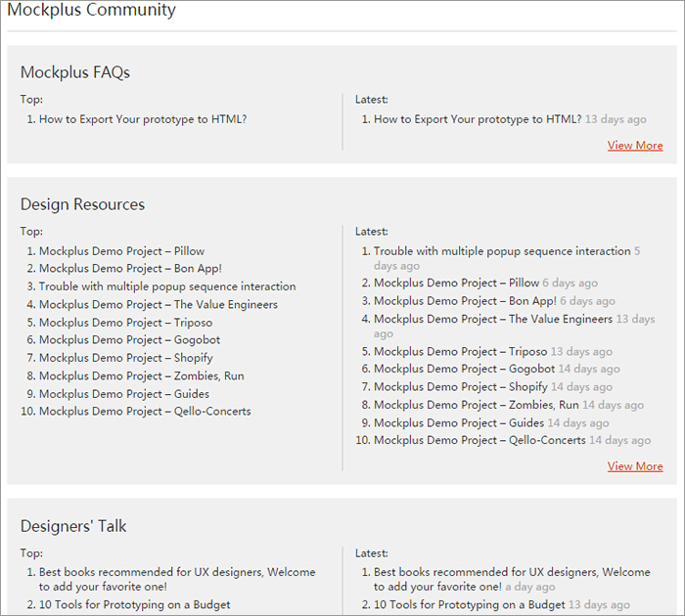Open Top item Mockplus Demo Project – Guides
Screen dimensions: 685x616
click(x=124, y=394)
